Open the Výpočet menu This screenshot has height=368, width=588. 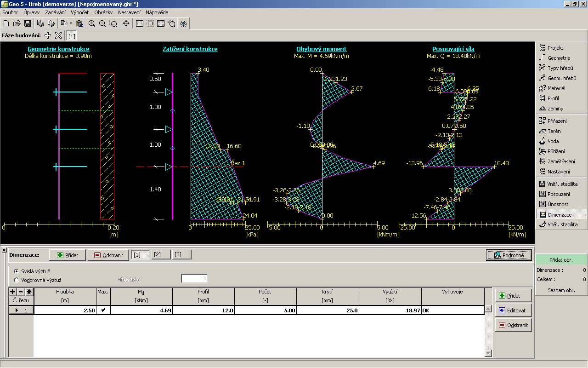point(79,12)
